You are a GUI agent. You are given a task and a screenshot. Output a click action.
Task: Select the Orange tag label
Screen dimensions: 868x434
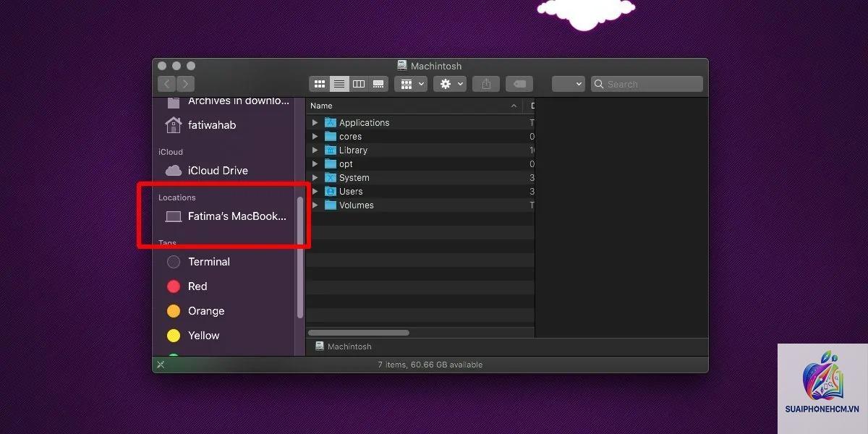pos(206,311)
